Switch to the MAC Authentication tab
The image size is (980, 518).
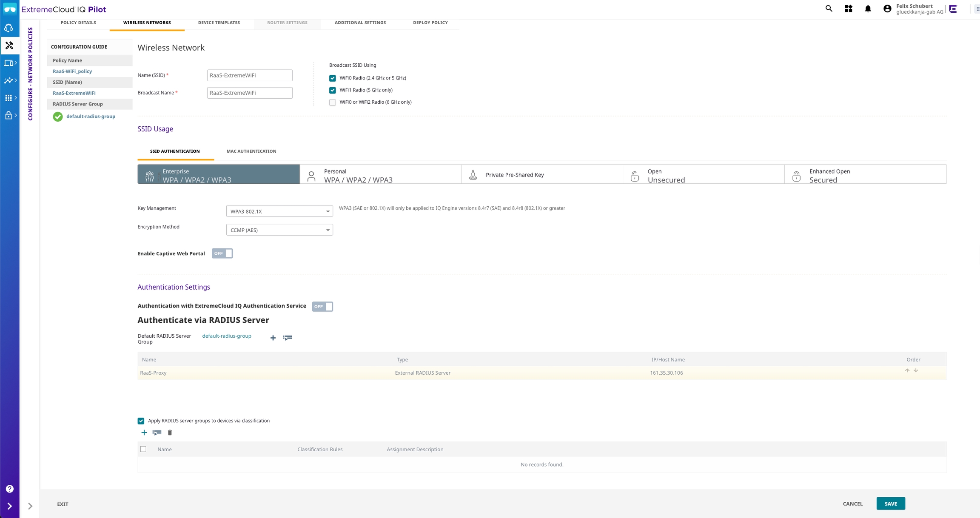(251, 151)
